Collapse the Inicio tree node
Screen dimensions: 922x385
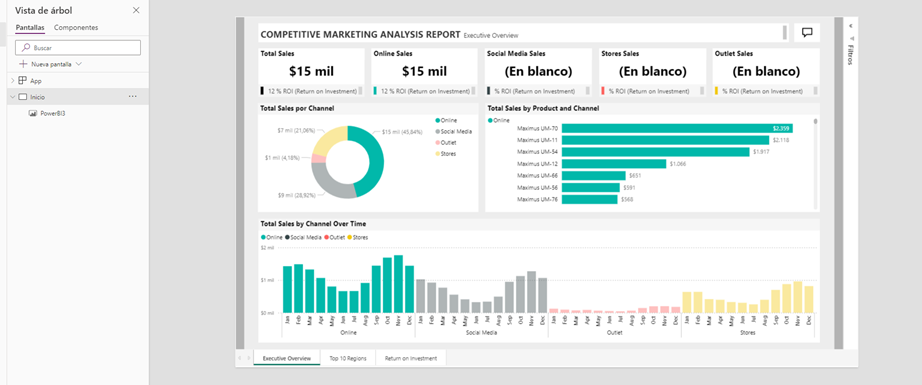coord(12,96)
